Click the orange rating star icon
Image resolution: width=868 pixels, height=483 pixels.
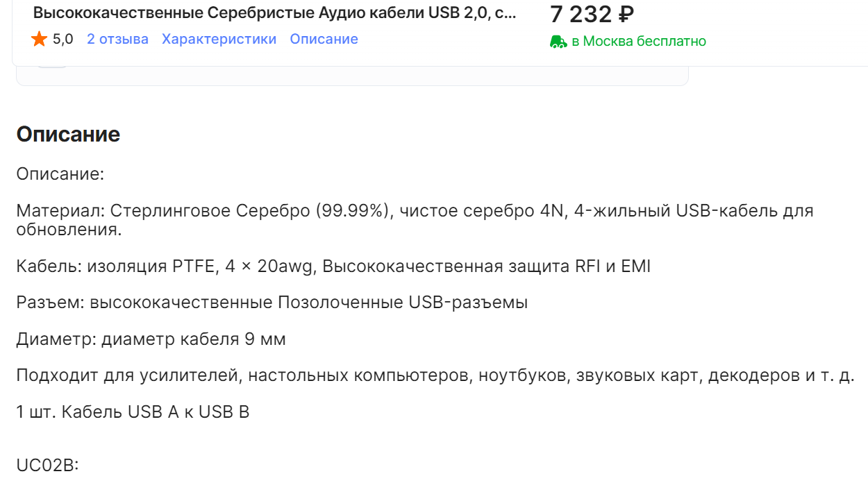point(39,40)
